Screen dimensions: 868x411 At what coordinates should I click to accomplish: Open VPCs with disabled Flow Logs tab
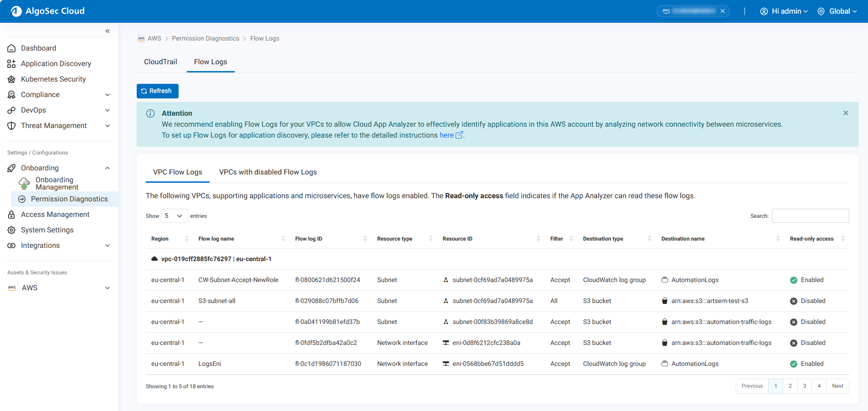(267, 172)
